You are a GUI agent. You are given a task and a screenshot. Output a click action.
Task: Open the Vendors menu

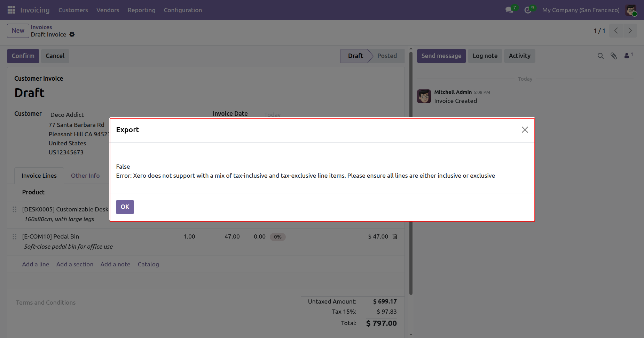108,10
